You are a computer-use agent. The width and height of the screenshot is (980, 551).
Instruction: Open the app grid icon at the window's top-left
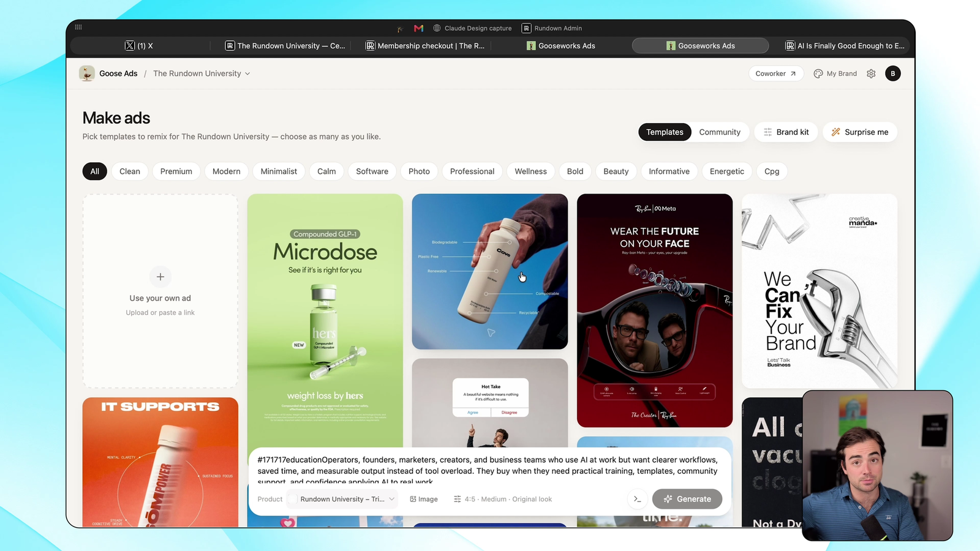(x=78, y=27)
